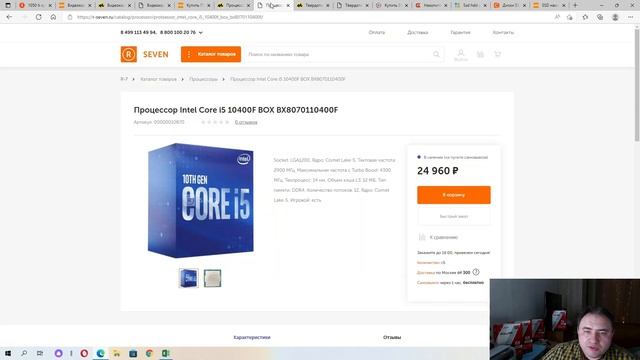640x360 pixels.
Task: Reload the page with refresh icon
Action: 38,17
